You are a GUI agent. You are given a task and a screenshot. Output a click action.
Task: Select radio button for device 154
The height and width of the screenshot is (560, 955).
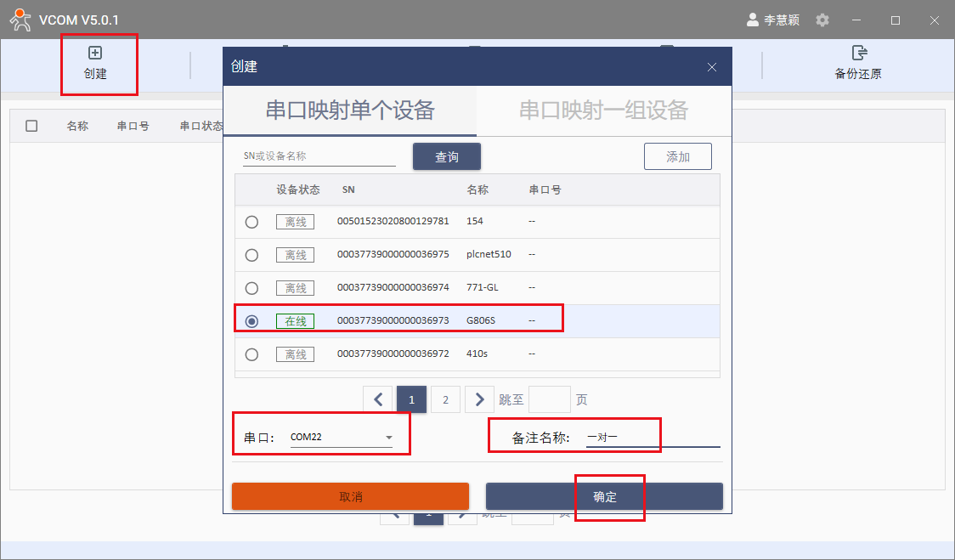pos(251,222)
